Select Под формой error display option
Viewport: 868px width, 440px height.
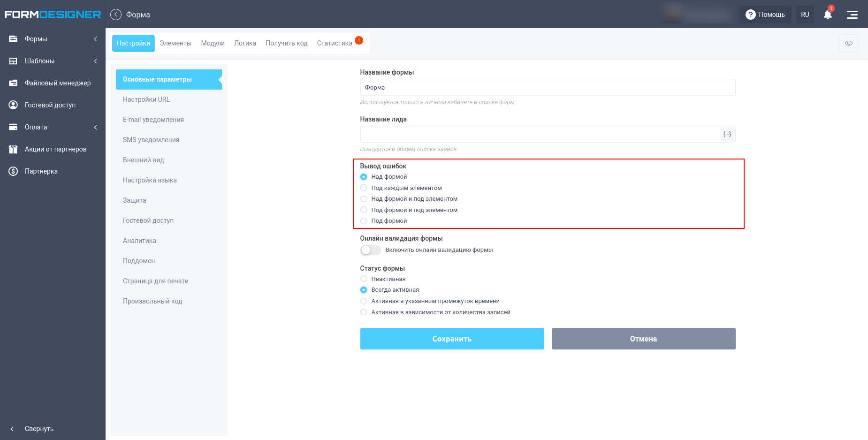click(x=364, y=220)
